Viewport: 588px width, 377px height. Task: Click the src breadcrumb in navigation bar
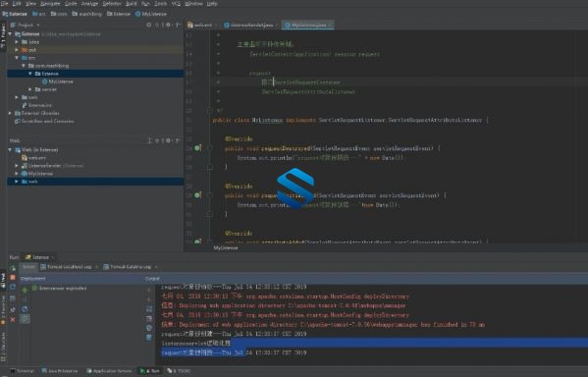pos(38,14)
